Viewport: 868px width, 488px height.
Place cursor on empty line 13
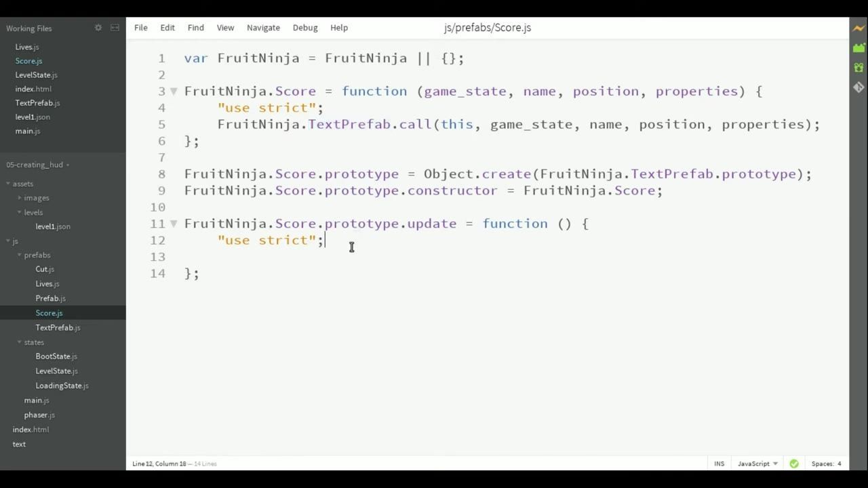click(502, 256)
